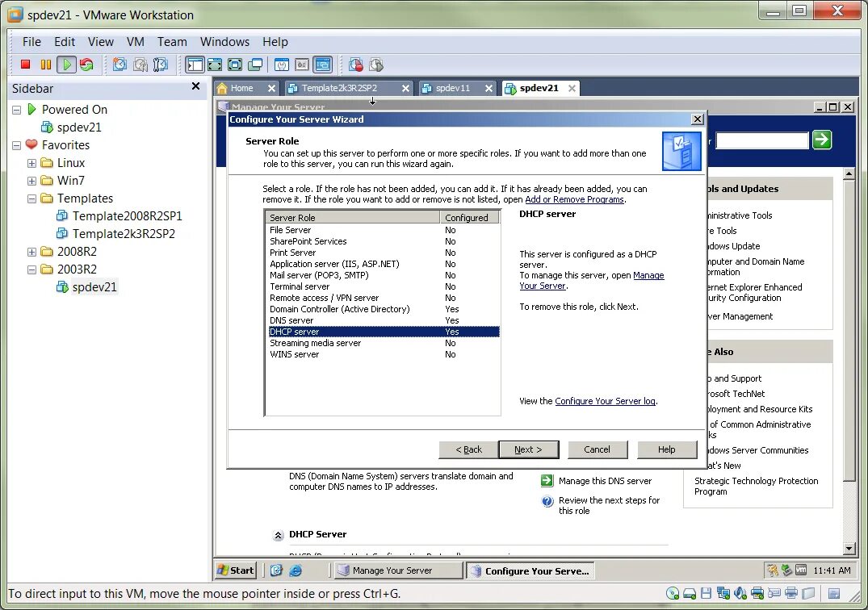Screen dimensions: 868x610
Task: Click the message log status bar icon
Action: pyautogui.click(x=833, y=593)
